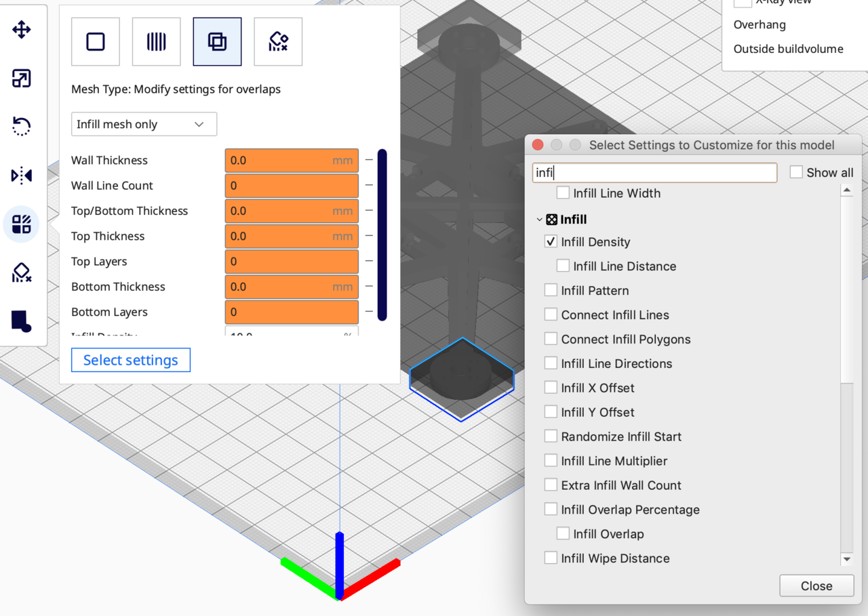Click the settings filter search field
Image resolution: width=868 pixels, height=616 pixels.
[654, 173]
